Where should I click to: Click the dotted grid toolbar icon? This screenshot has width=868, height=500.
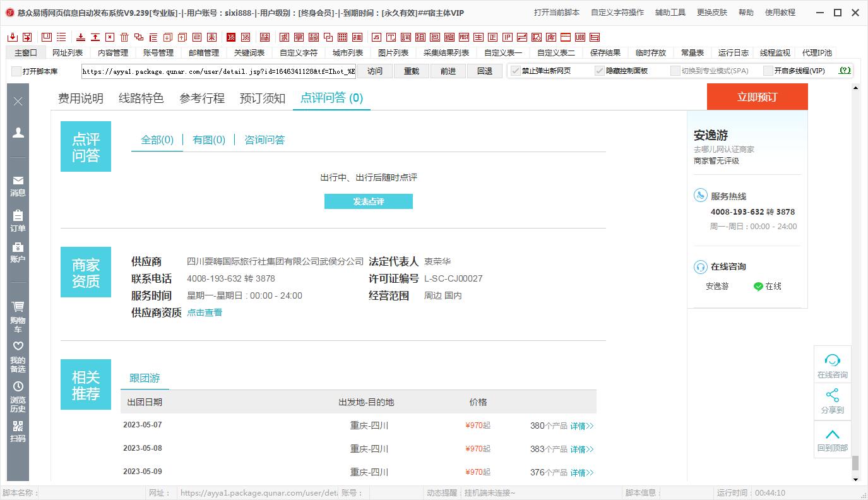point(342,37)
